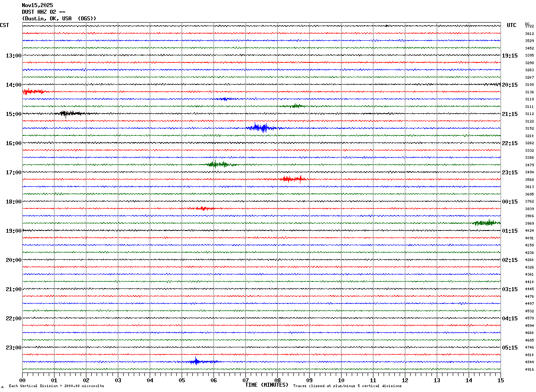The height and width of the screenshot is (392, 536).
Task: Pick the 20:00 CST time label
Action: click(13, 260)
